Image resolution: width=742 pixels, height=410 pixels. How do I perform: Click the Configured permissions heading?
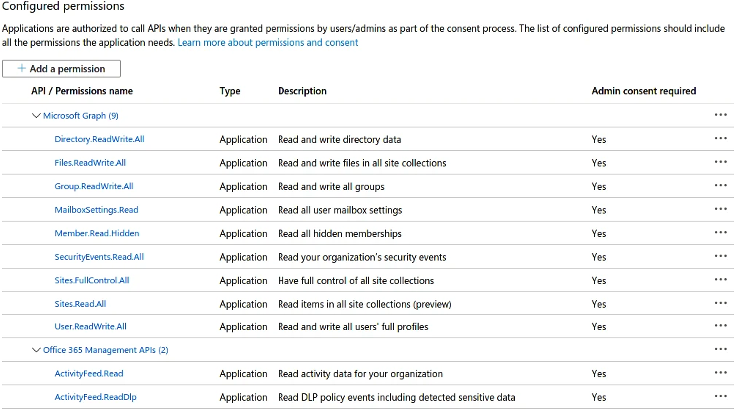(x=63, y=6)
